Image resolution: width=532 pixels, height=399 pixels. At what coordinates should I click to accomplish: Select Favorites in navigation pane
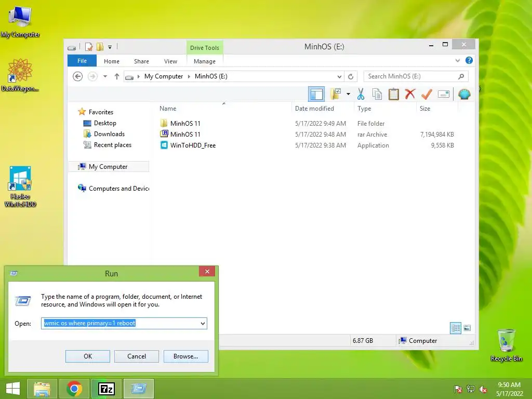coord(101,112)
